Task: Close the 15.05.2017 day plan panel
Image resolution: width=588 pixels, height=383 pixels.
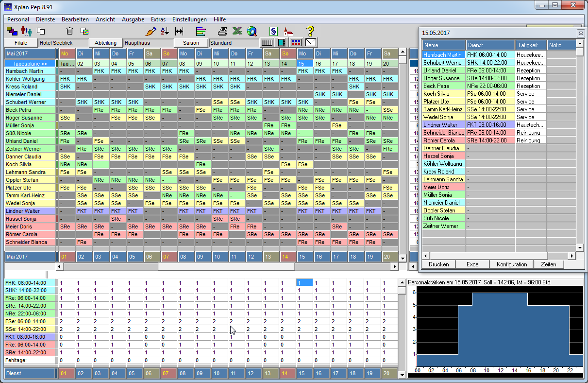Action: click(x=580, y=33)
